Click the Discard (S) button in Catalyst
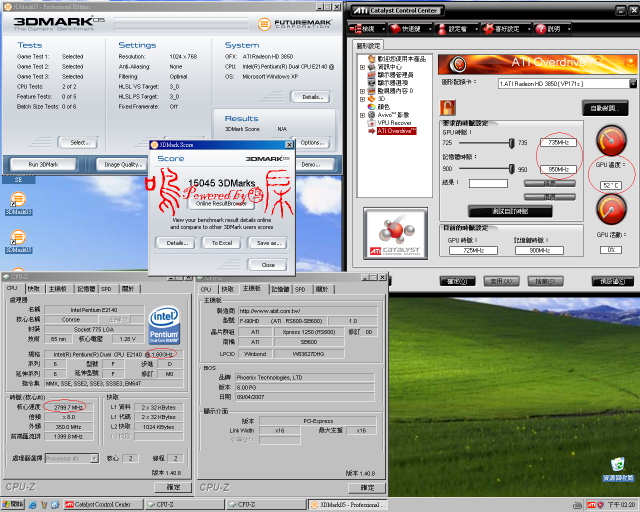 [545, 281]
